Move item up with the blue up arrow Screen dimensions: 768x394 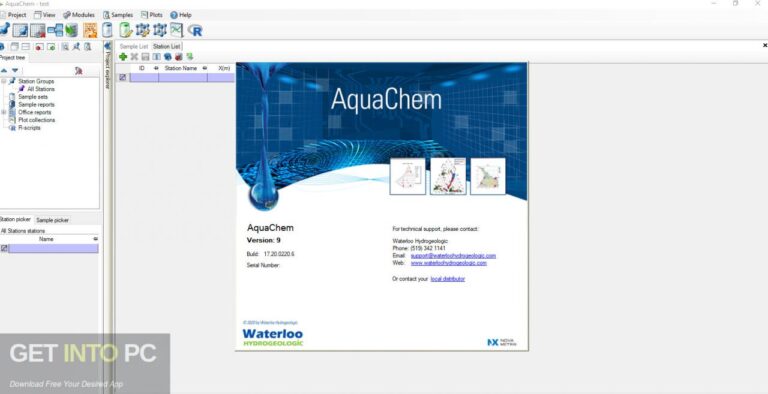click(4, 71)
